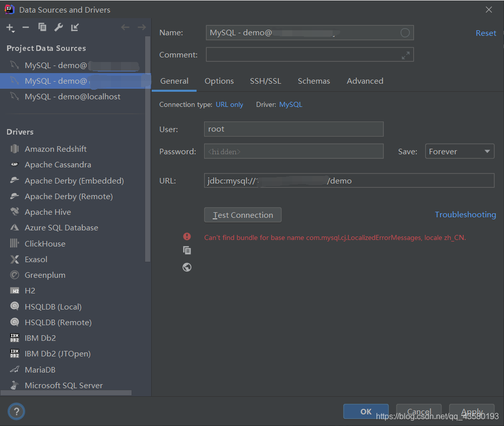Switch to the Schemas tab
This screenshot has height=426, width=504.
click(313, 81)
